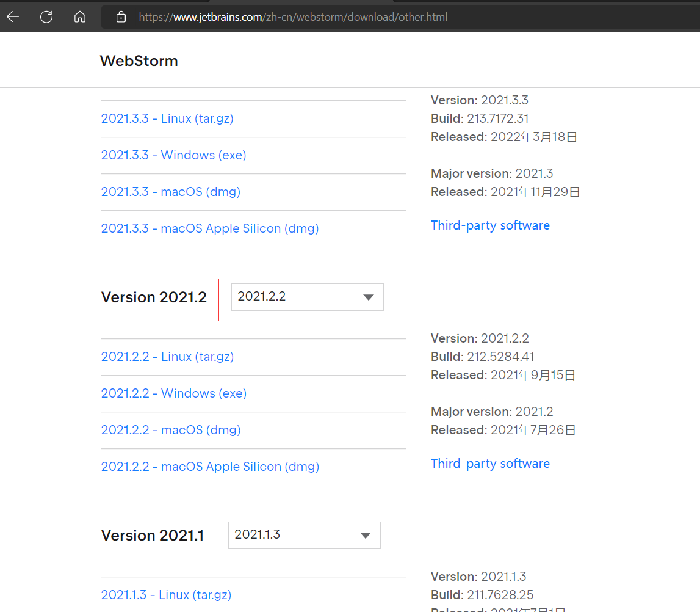The image size is (700, 612).
Task: Select Released: 2021年7月26日 text
Action: click(503, 430)
